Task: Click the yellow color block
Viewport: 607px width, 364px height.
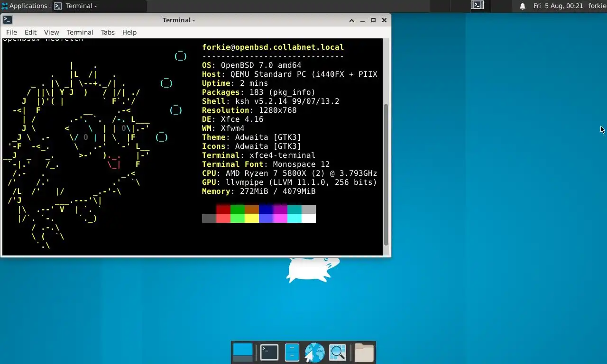Action: pos(252,218)
